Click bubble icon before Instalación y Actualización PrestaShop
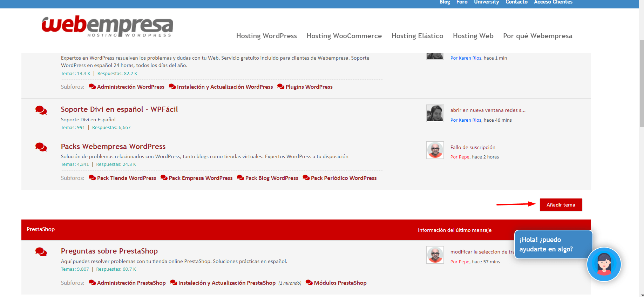The image size is (644, 297). 174,283
